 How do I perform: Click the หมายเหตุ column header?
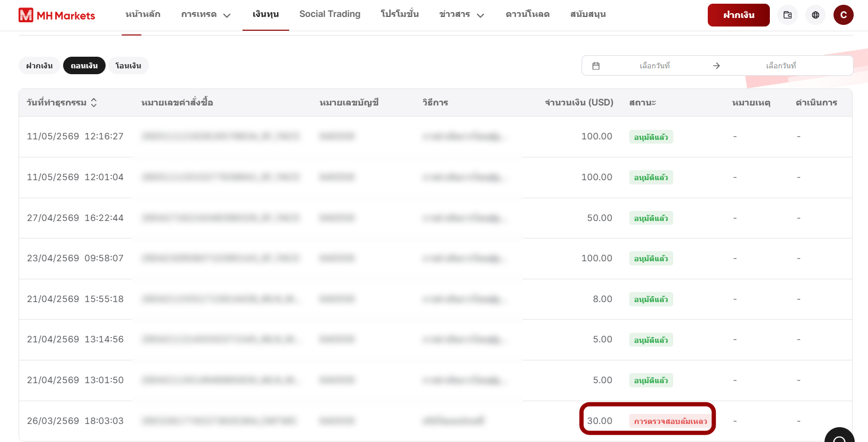coord(751,102)
